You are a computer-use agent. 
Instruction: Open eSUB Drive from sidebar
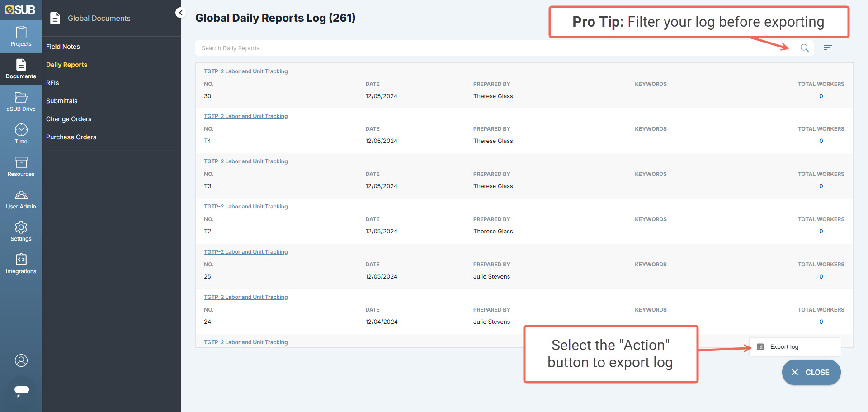[x=21, y=102]
